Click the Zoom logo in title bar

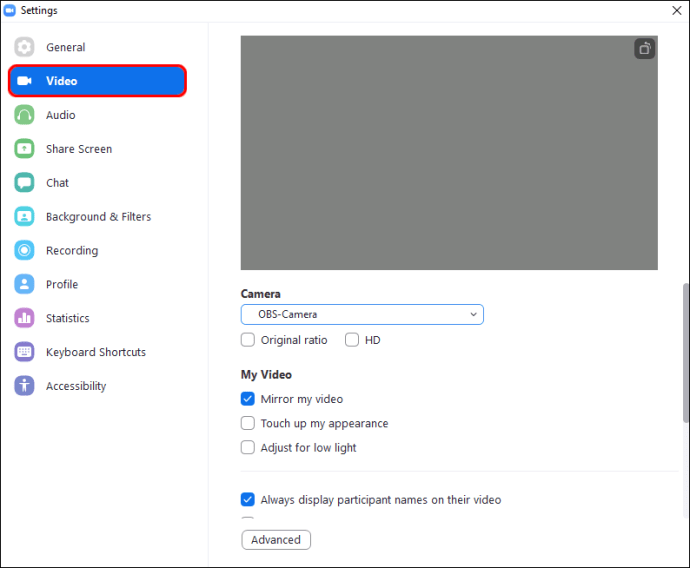[9, 10]
